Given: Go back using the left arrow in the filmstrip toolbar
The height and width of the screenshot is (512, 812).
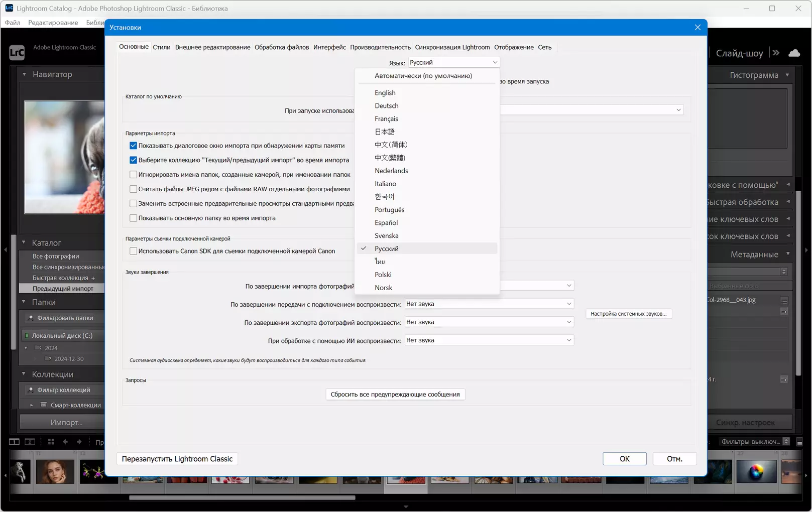Looking at the screenshot, I should click(65, 442).
